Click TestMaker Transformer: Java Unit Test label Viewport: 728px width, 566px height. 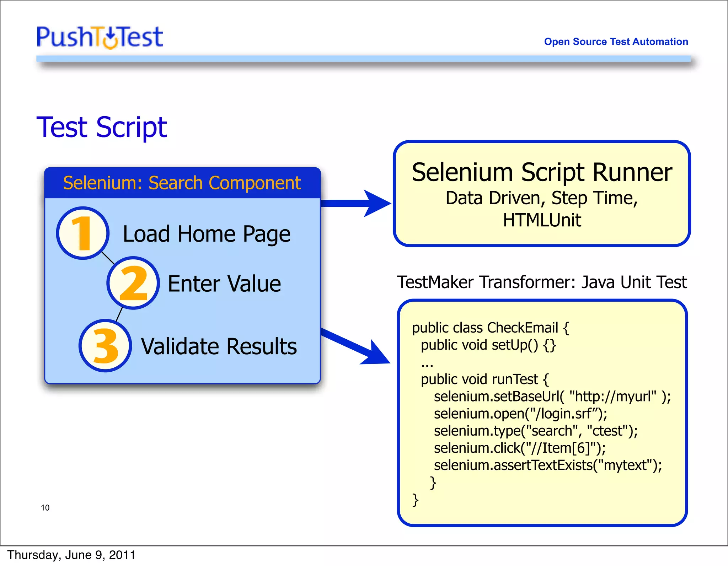[542, 282]
